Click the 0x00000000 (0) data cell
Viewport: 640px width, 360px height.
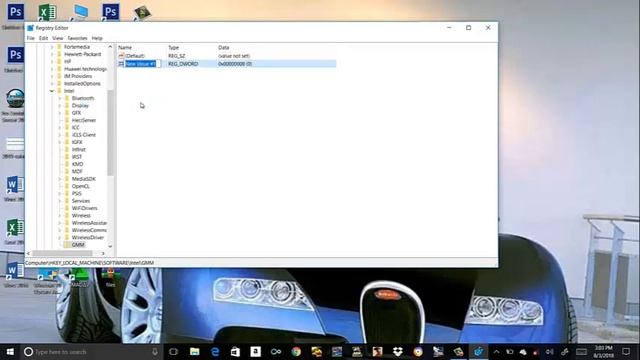(235, 64)
